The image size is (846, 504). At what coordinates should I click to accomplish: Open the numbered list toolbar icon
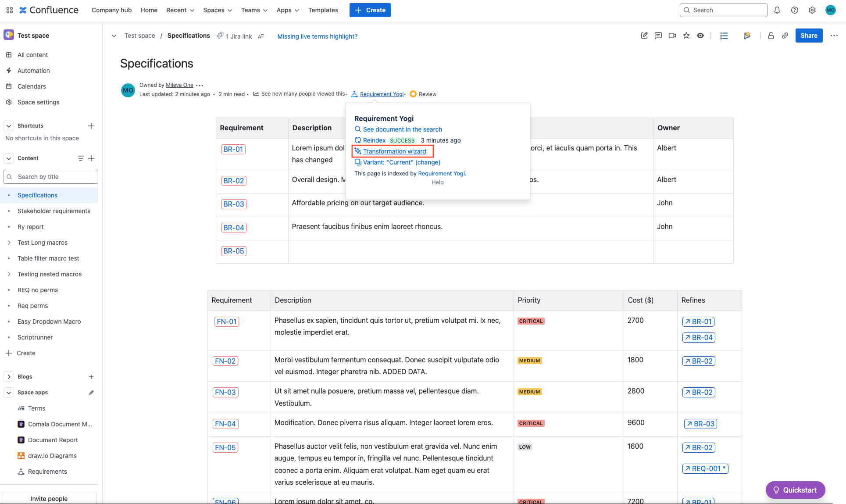(724, 36)
